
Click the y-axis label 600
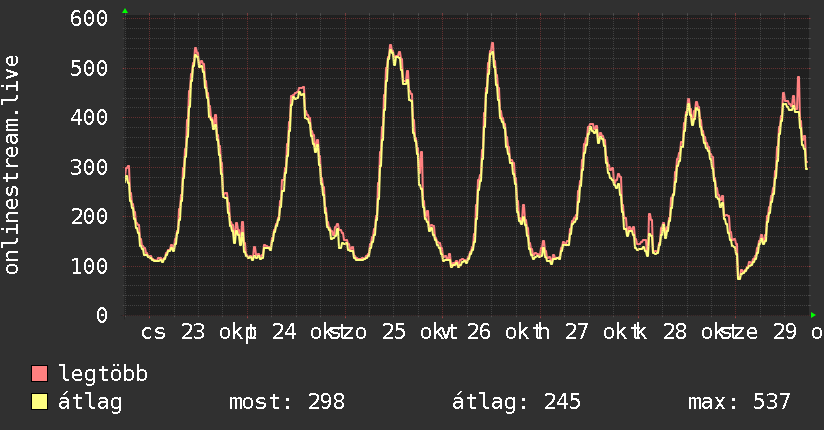tap(89, 19)
